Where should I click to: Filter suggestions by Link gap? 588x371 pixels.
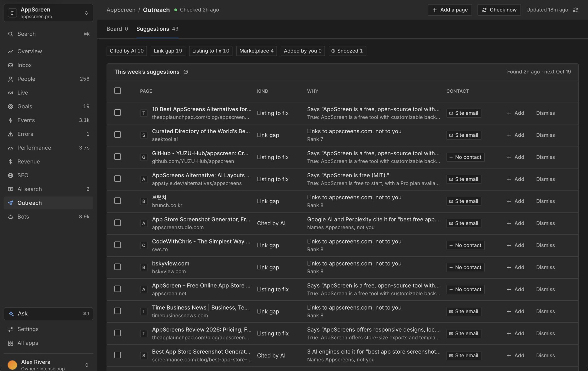168,51
